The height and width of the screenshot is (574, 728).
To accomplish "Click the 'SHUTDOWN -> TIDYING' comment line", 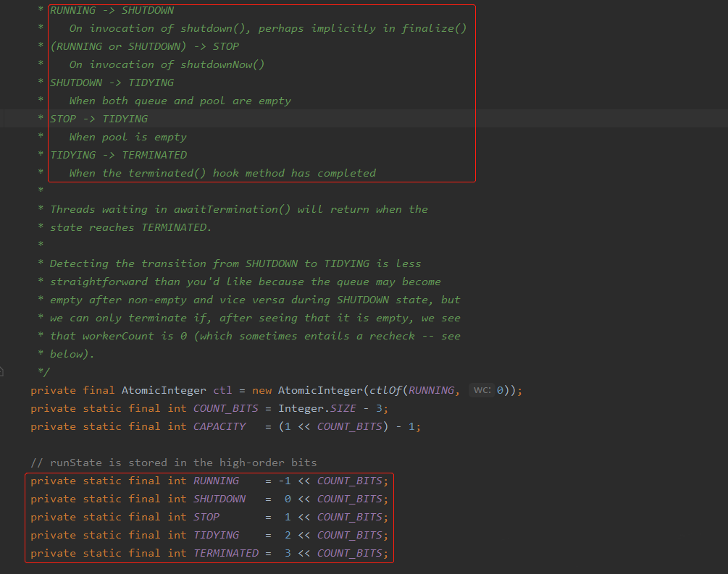I will coord(112,83).
